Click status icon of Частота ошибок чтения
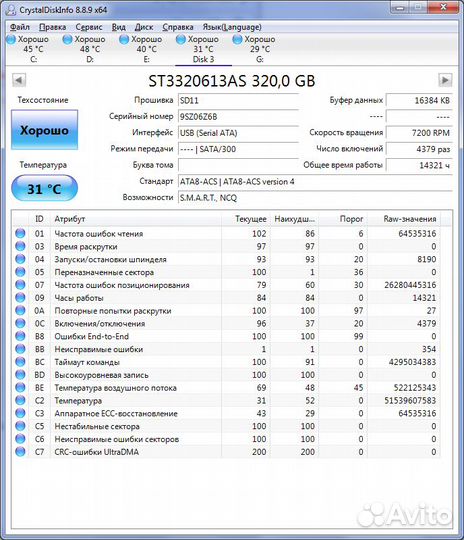This screenshot has width=464, height=540. pyautogui.click(x=20, y=233)
